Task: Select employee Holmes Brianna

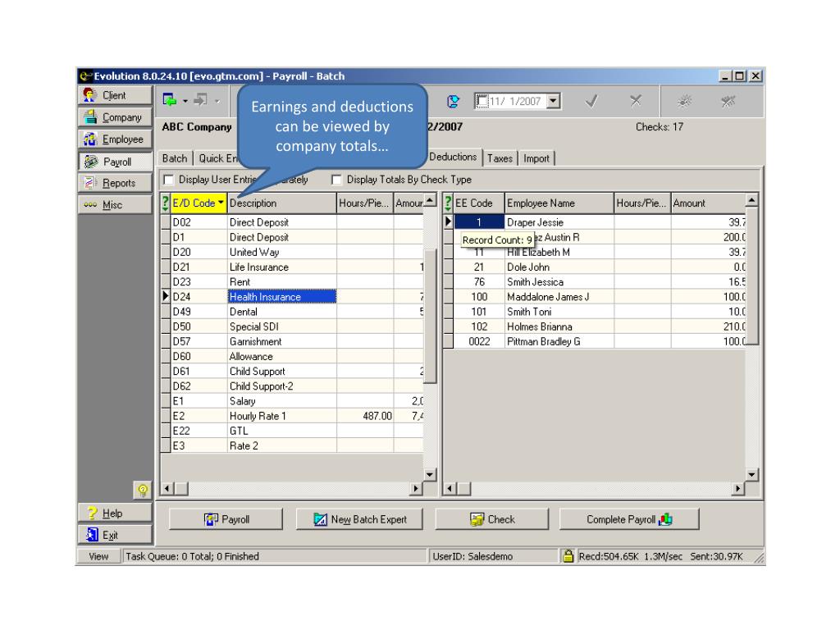Action: (x=595, y=326)
